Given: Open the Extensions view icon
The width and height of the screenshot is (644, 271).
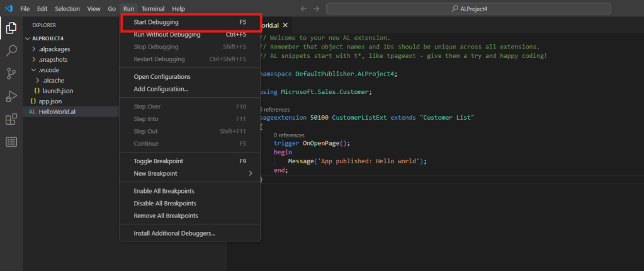Looking at the screenshot, I should coord(11,119).
